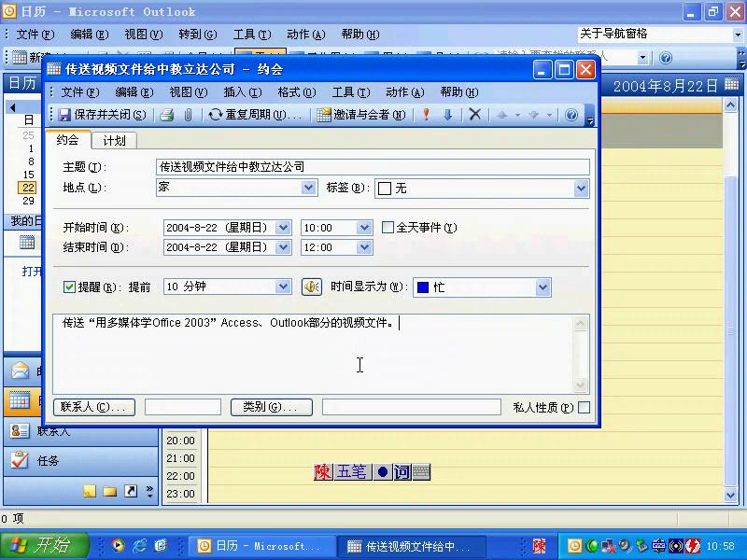Image resolution: width=747 pixels, height=560 pixels.
Task: Print the appointment with printer icon
Action: point(166,115)
